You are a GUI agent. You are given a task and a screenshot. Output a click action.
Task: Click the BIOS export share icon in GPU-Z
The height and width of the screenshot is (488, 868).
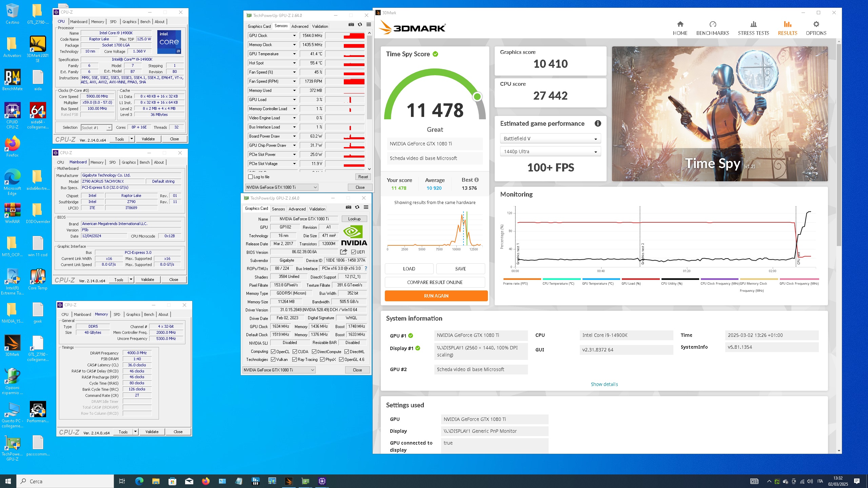click(344, 252)
